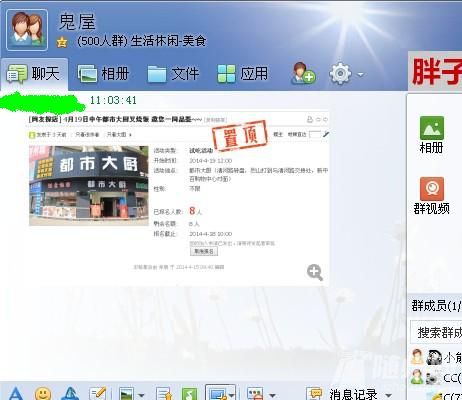The height and width of the screenshot is (400, 462).
Task: Click the document-with-arrow toolbar icon
Action: [x=164, y=394]
